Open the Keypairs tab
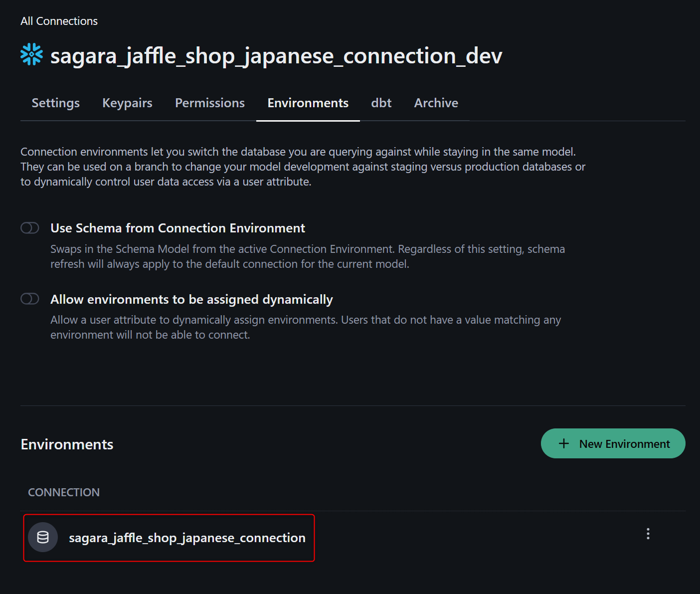Viewport: 700px width, 594px height. pyautogui.click(x=127, y=103)
